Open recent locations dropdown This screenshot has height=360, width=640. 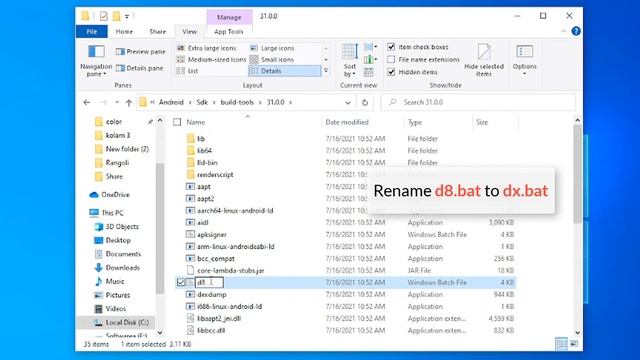click(117, 102)
